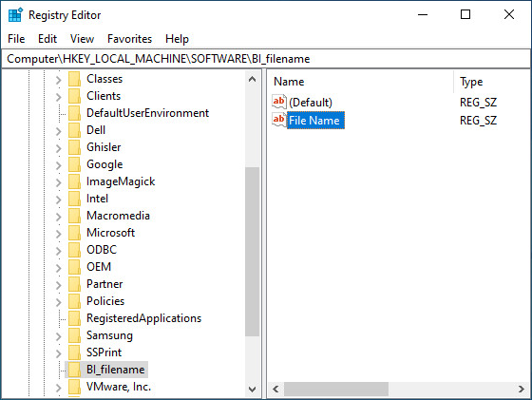The width and height of the screenshot is (532, 400).
Task: Select the File Name string value icon
Action: (x=279, y=120)
